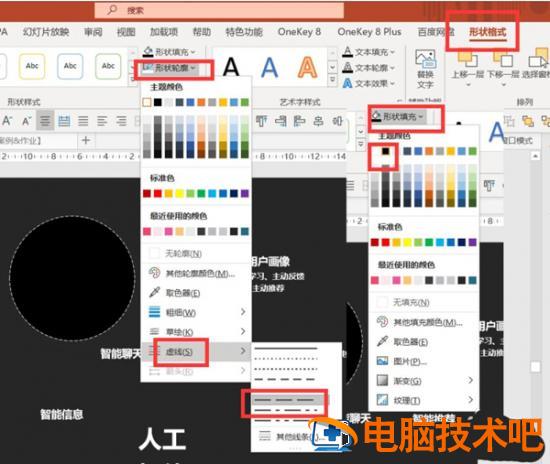Toggle the blue distributed-align paragraph button
This screenshot has width=550, height=464.
pyautogui.click(x=64, y=121)
